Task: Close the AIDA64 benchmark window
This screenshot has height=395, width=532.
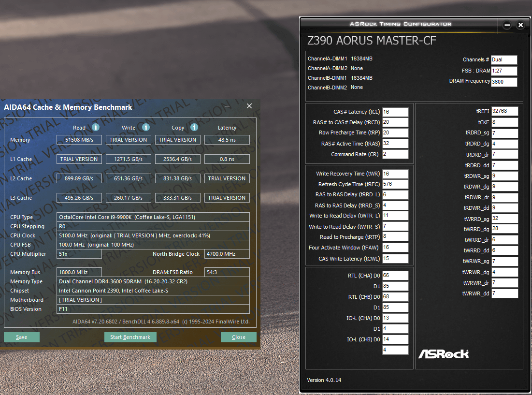Action: [x=249, y=106]
